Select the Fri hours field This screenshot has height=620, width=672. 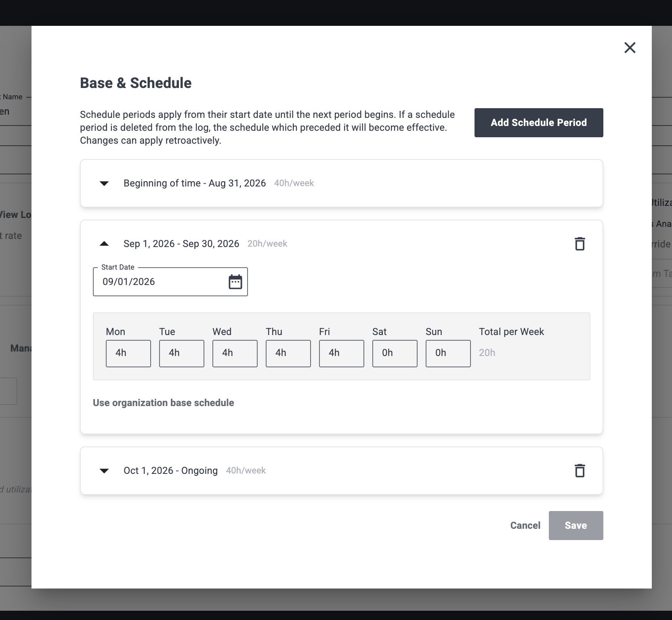[x=342, y=354]
